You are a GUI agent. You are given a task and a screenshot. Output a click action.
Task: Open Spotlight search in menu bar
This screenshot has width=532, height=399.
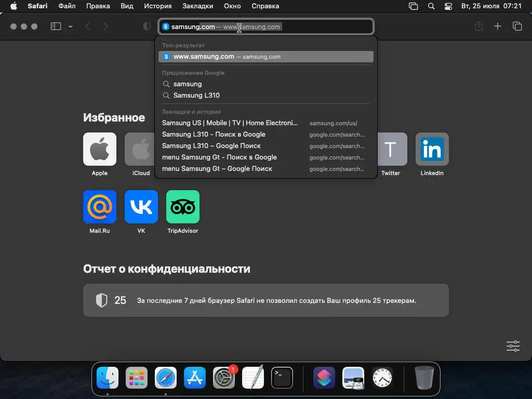coord(431,6)
